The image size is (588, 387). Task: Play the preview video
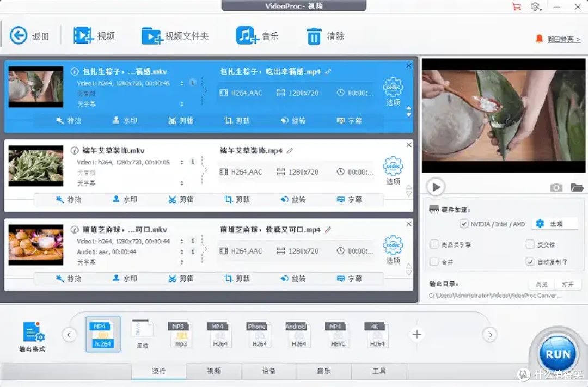[x=436, y=187]
